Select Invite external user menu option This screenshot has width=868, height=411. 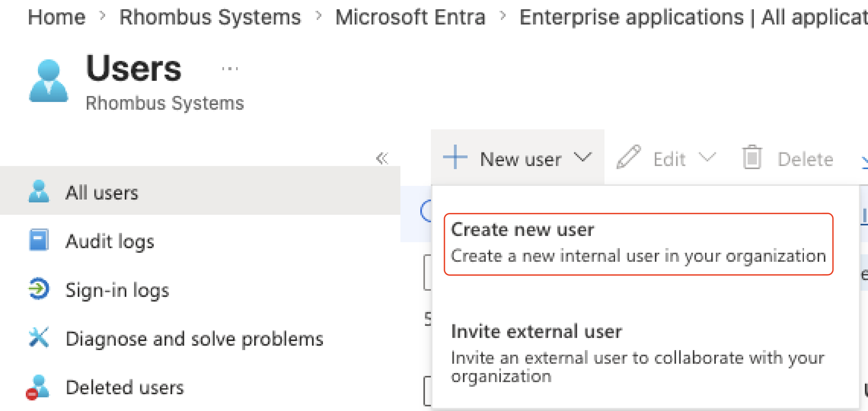point(639,353)
